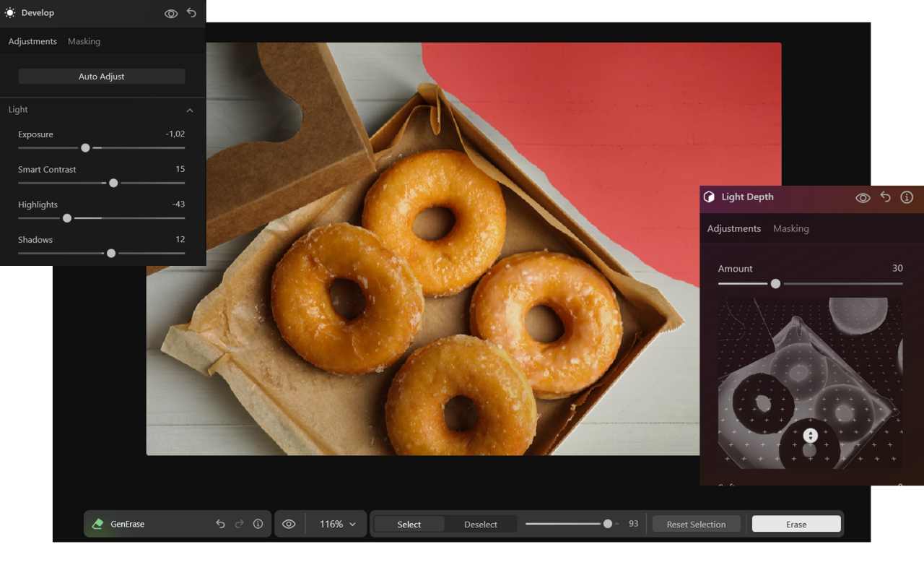Screen dimensions: 924x565
Task: Reset Light Depth with undo arrow
Action: pos(886,197)
